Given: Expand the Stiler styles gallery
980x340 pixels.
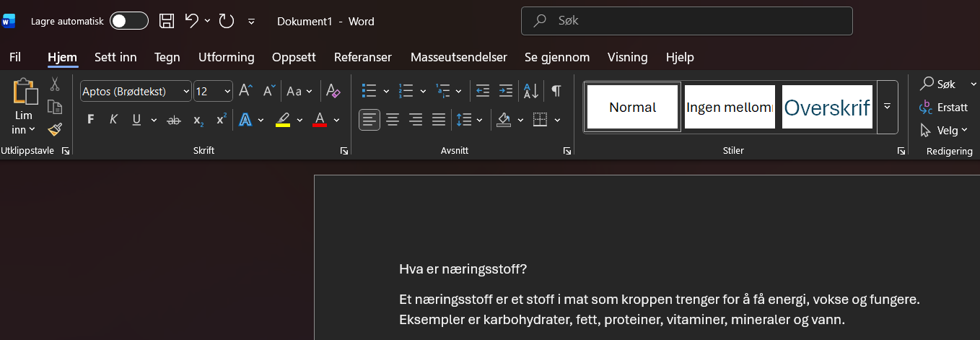Looking at the screenshot, I should coord(888,107).
